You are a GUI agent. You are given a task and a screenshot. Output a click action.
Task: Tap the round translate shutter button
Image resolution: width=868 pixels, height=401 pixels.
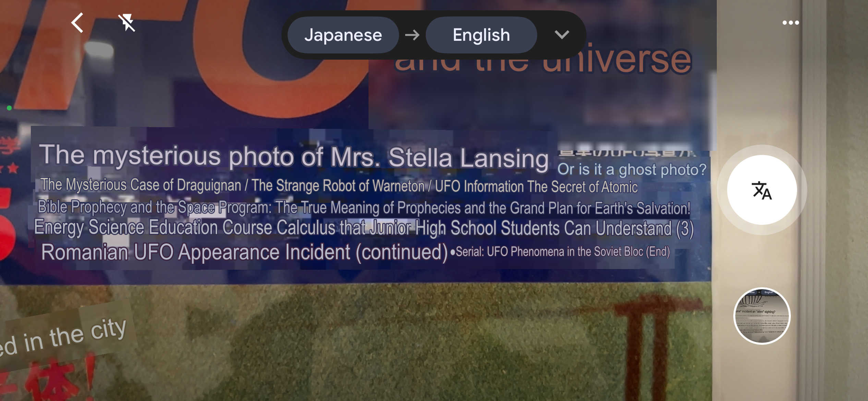coord(762,190)
